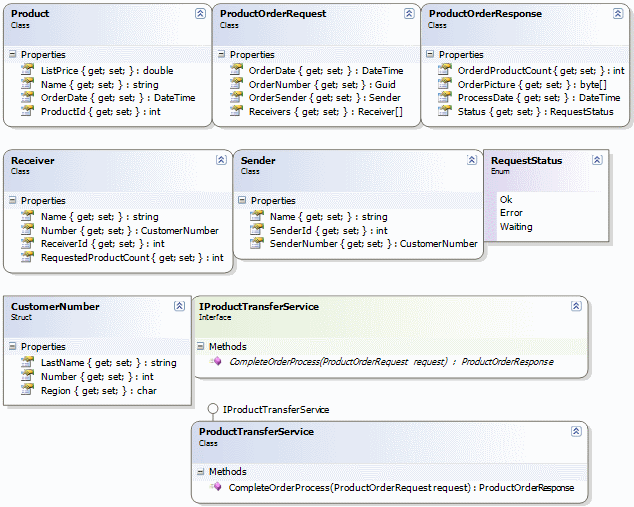Collapse the Product class box
This screenshot has height=507, width=634.
point(199,14)
